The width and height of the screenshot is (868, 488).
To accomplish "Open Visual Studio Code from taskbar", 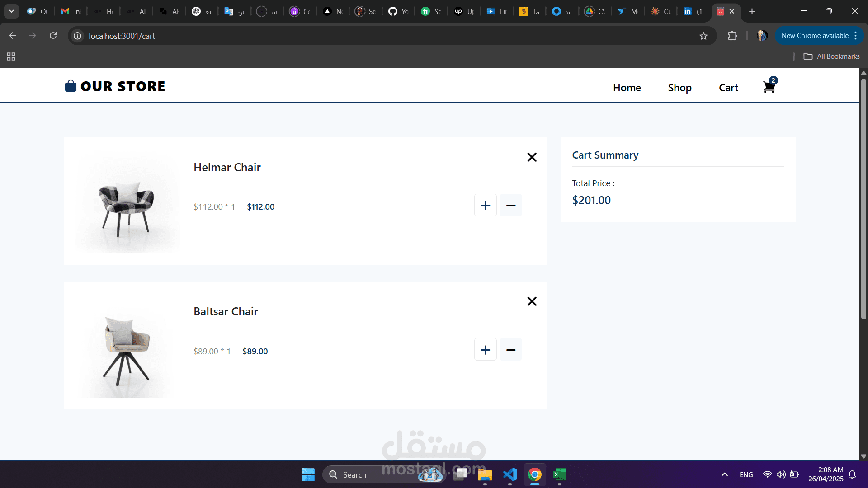I will coord(509,474).
